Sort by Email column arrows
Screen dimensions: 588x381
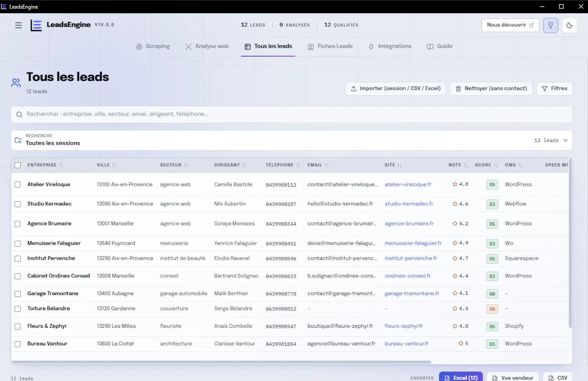click(327, 165)
